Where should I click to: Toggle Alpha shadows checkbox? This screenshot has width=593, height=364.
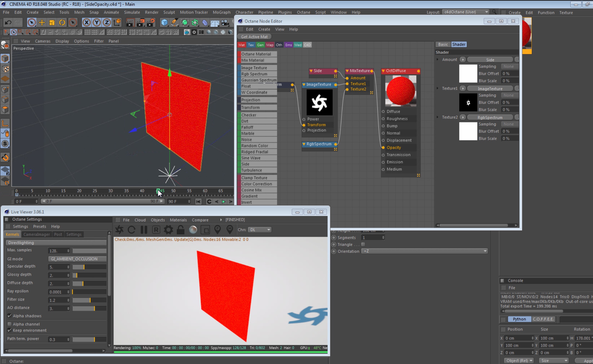click(10, 316)
